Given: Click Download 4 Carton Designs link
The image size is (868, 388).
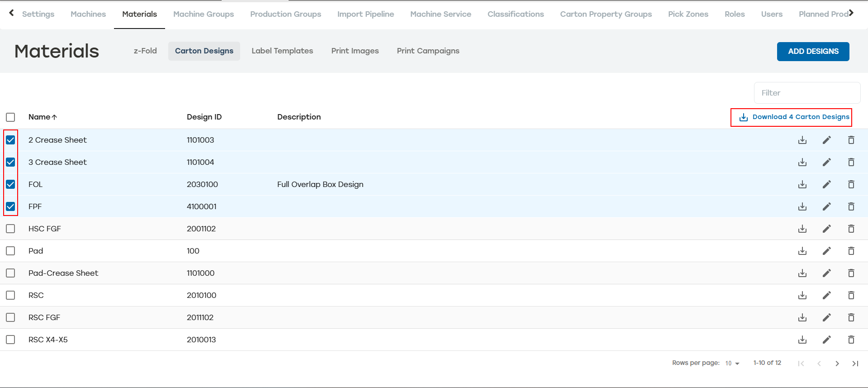Looking at the screenshot, I should [794, 117].
